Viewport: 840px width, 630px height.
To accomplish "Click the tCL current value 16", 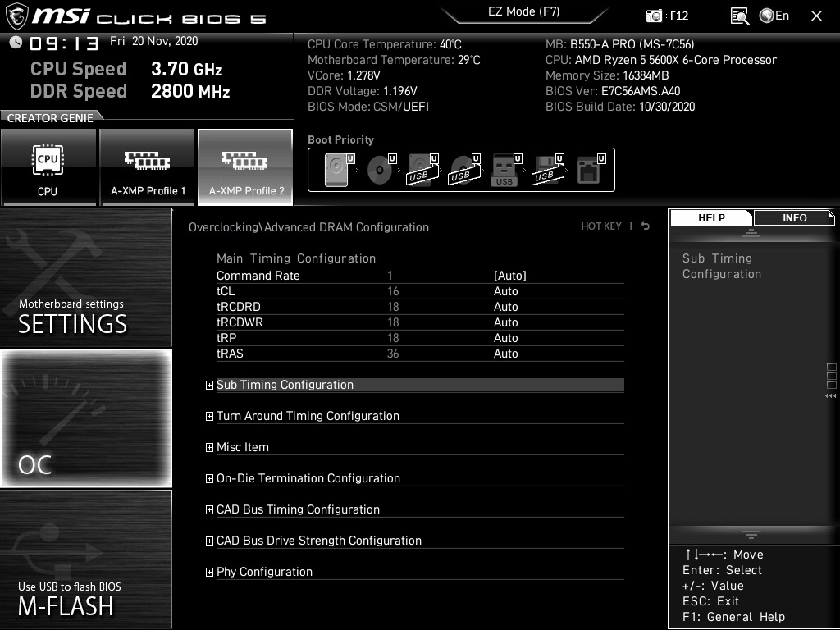I will click(393, 291).
